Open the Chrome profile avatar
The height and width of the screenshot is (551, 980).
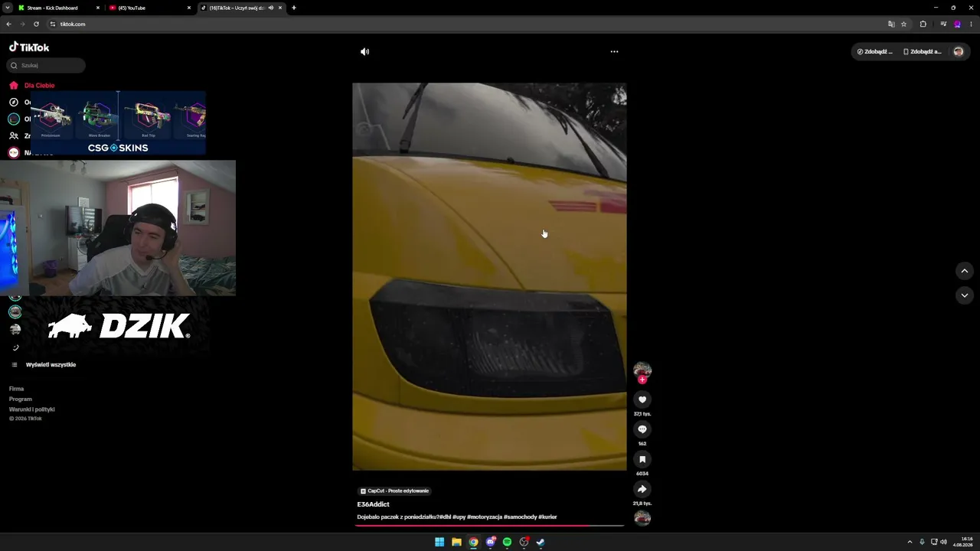[x=957, y=24]
